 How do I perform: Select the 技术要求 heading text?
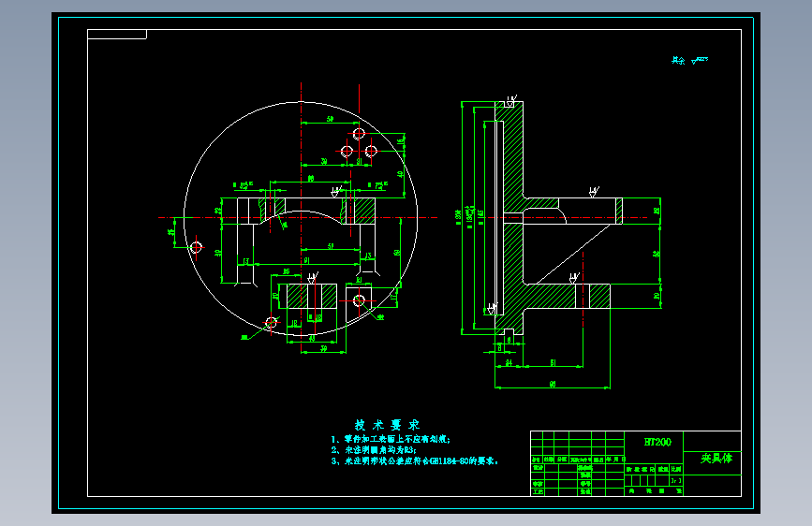tap(387, 425)
